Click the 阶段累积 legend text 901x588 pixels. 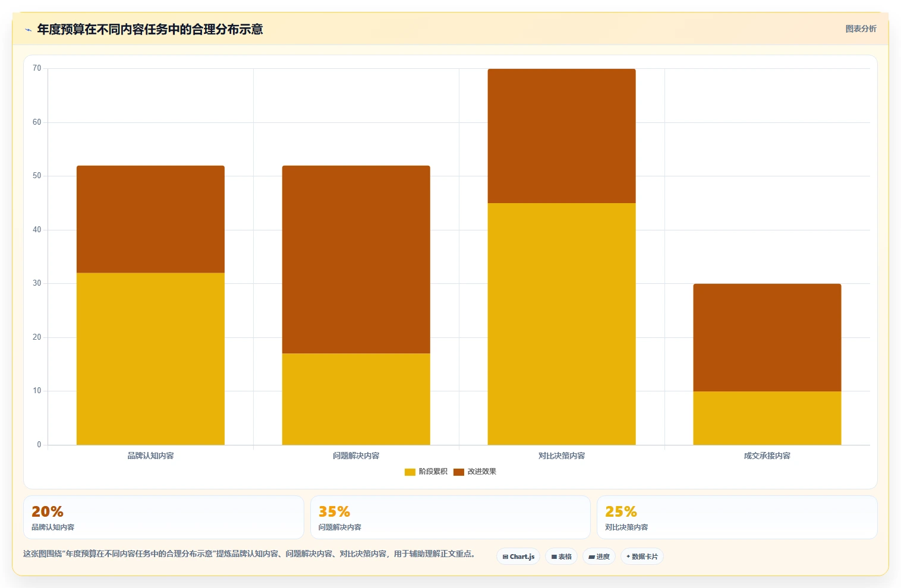coord(433,472)
